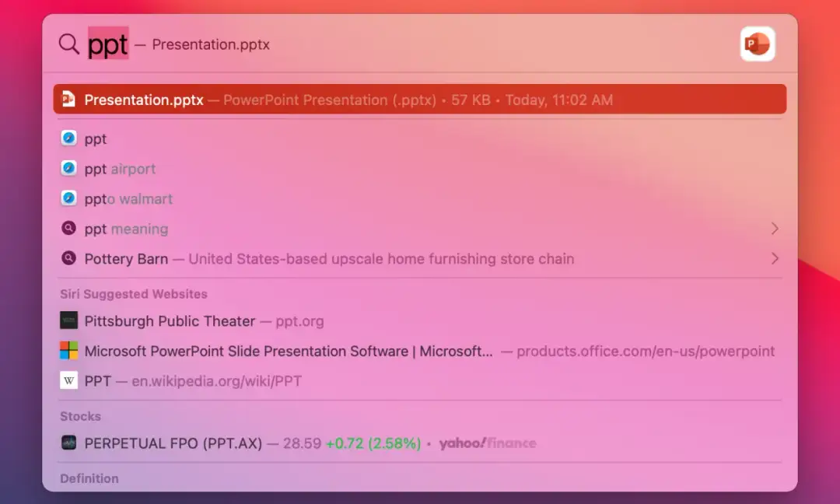Image resolution: width=840 pixels, height=504 pixels.
Task: Click Safari icon beside 'ppt airport'
Action: (x=69, y=169)
